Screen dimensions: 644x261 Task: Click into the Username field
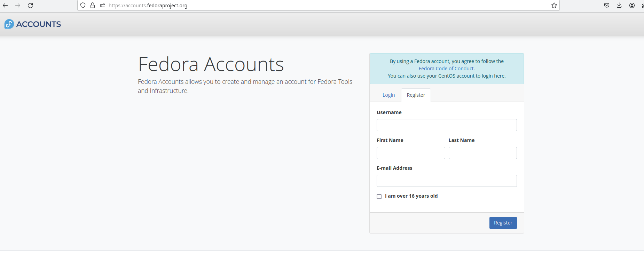click(447, 125)
